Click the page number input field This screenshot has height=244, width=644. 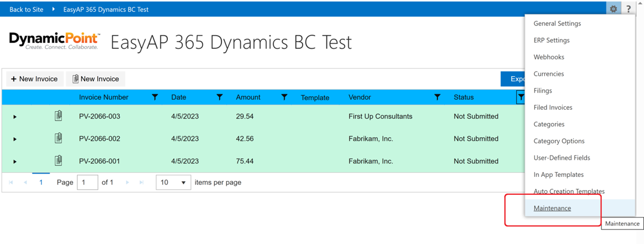(87, 182)
